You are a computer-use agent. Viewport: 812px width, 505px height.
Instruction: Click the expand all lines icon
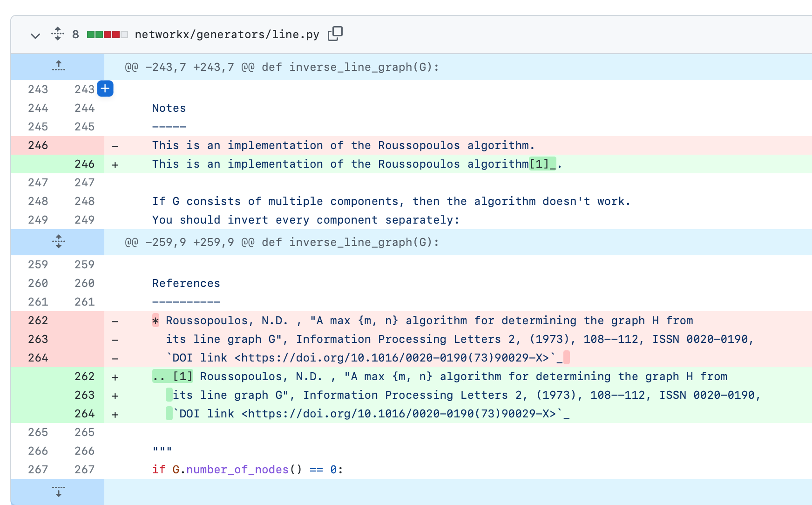click(58, 34)
